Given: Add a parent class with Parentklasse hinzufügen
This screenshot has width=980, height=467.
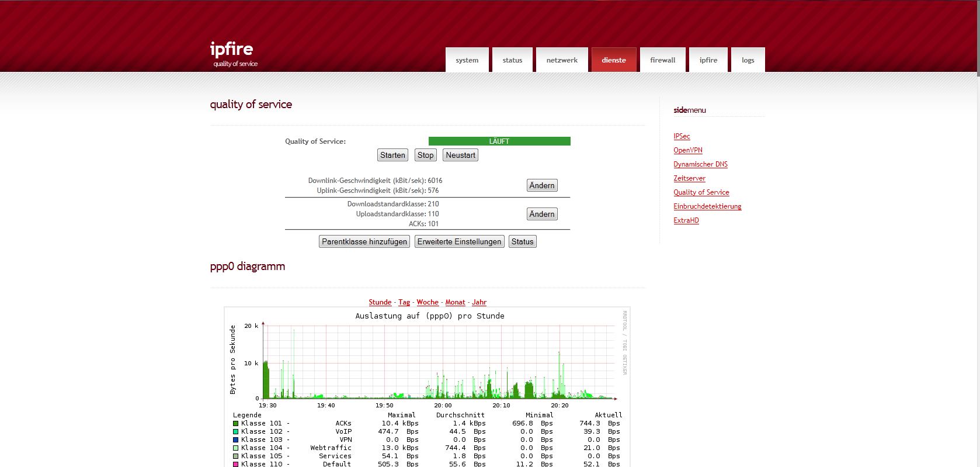Looking at the screenshot, I should pos(364,241).
